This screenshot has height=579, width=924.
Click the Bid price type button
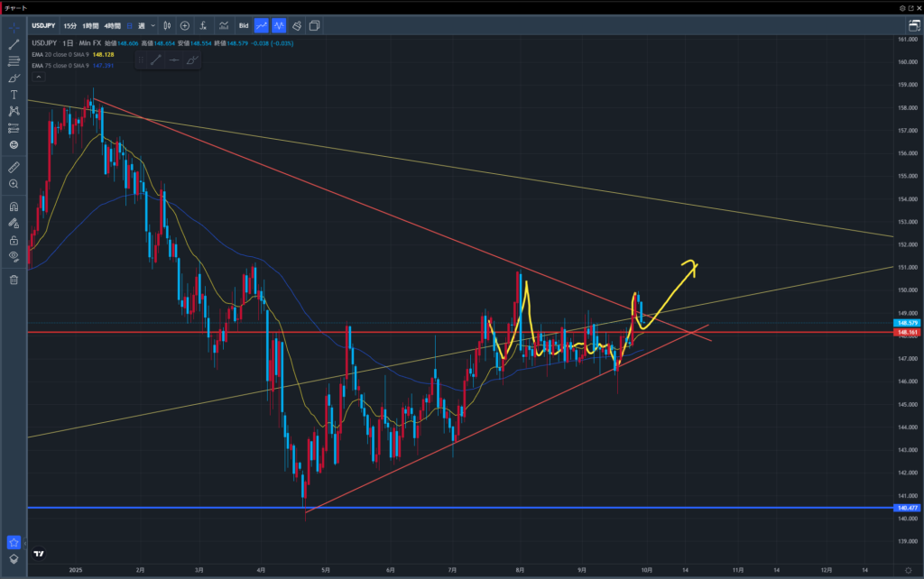(x=243, y=26)
